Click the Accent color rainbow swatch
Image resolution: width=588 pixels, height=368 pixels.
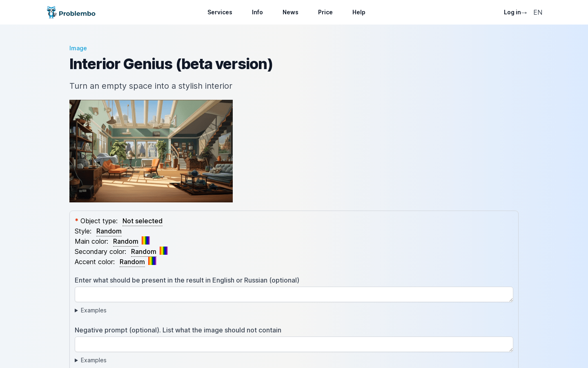pos(152,261)
